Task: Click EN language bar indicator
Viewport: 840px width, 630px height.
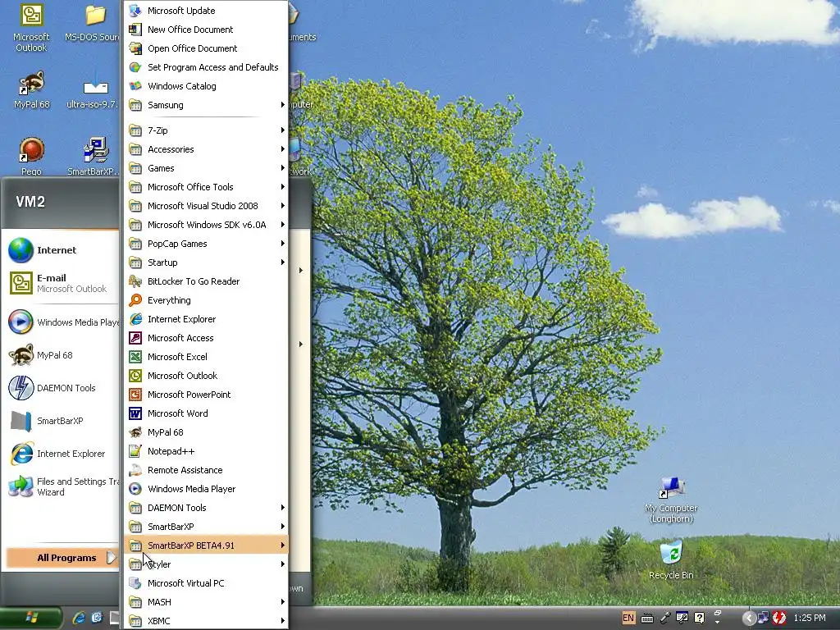Action: [628, 618]
